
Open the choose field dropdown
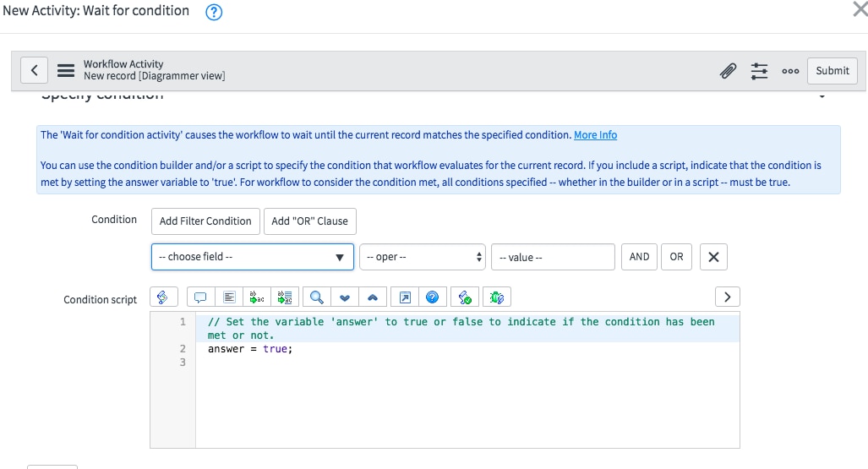(253, 257)
